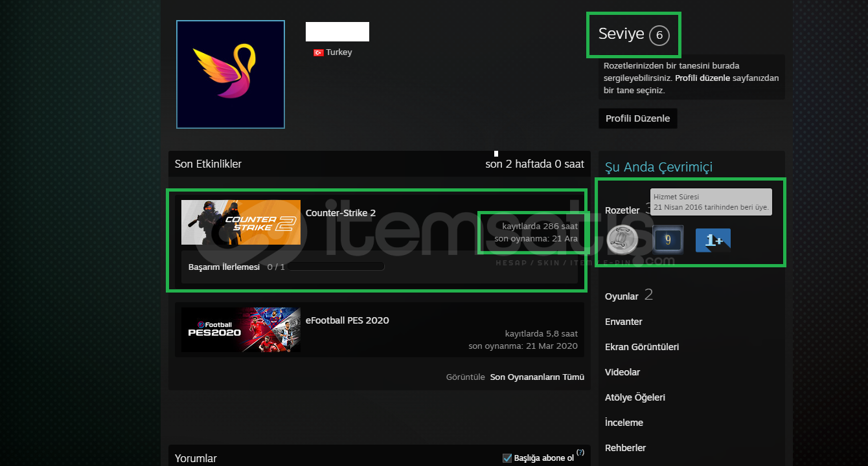The image size is (868, 466).
Task: Click the Profili Düzenle button
Action: tap(638, 118)
